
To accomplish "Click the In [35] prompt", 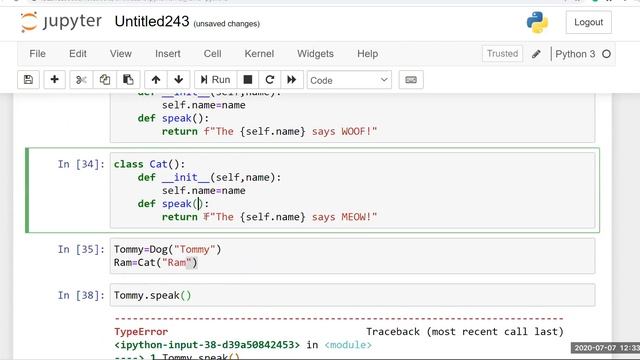I will pyautogui.click(x=81, y=249).
